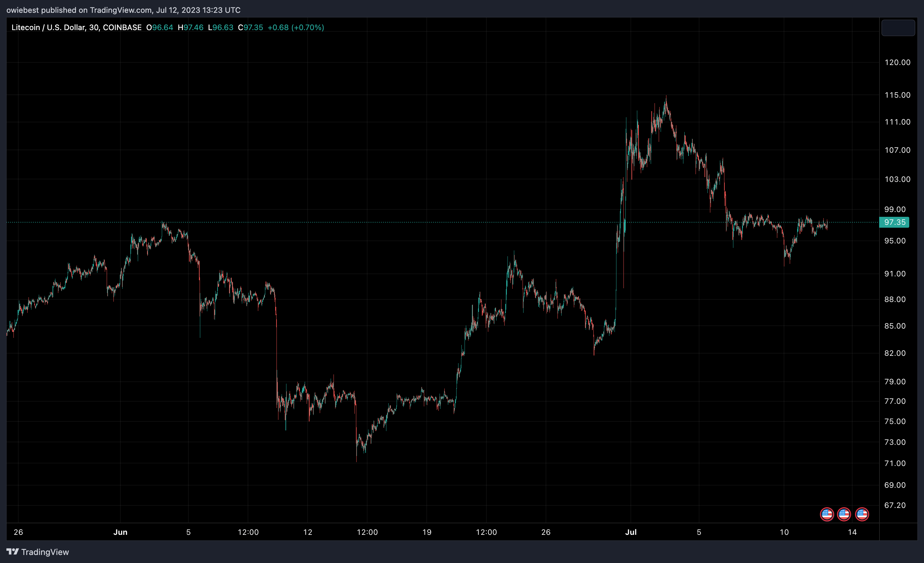The height and width of the screenshot is (563, 924).
Task: Click the middle US flag event icon
Action: point(844,514)
